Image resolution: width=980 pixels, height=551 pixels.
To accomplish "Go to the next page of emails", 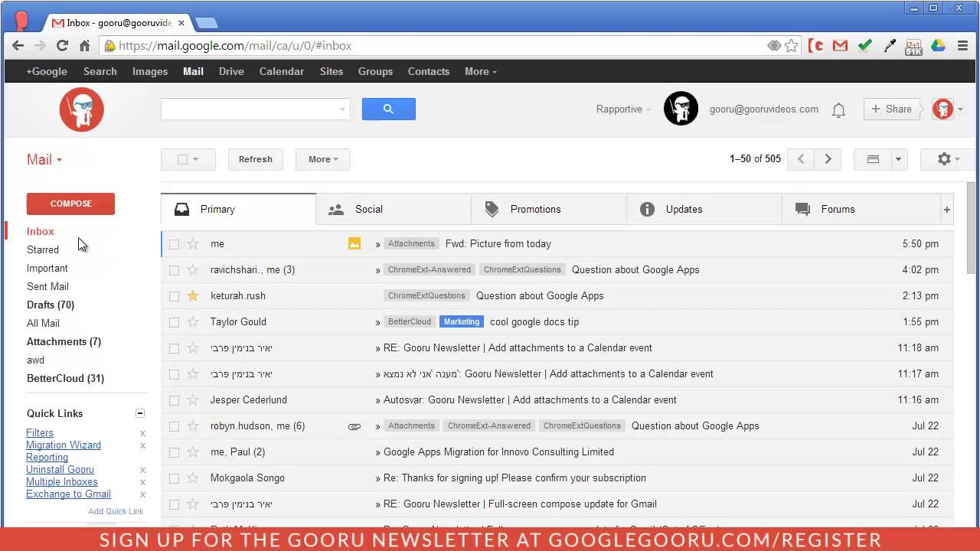I will point(828,159).
